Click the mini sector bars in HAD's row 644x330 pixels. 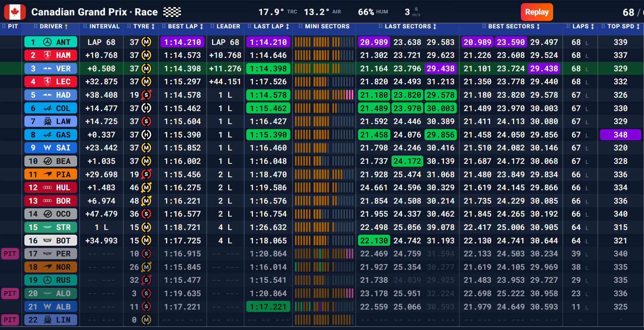pyautogui.click(x=324, y=95)
